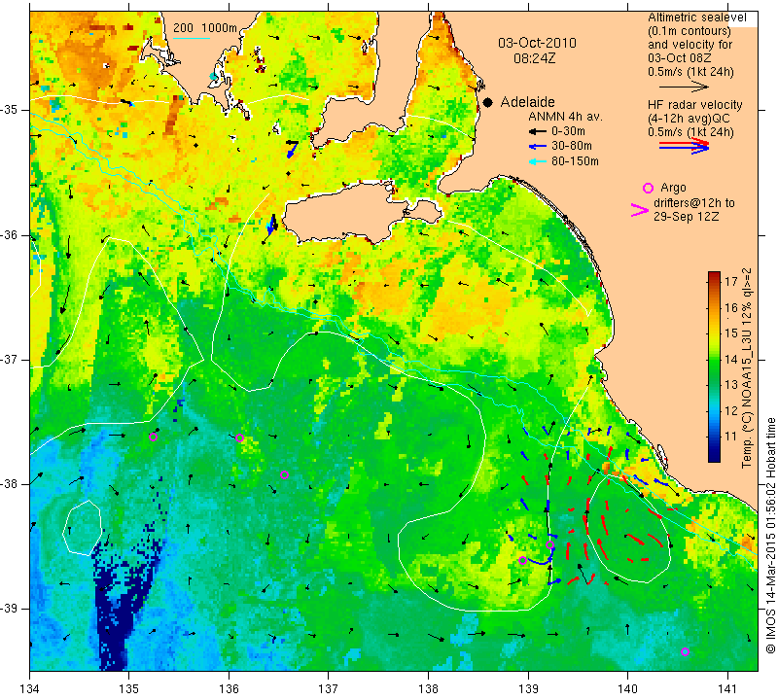Click the magenta Argo circle in legend
Screen dimensions: 778x700
click(648, 188)
